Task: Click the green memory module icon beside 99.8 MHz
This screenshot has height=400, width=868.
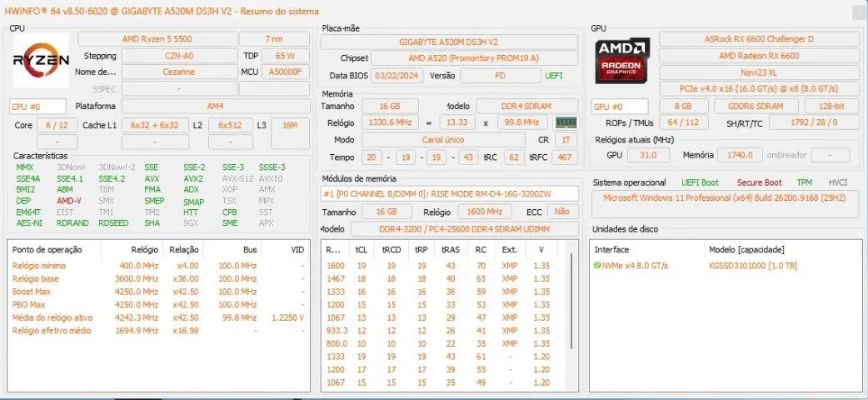Action: (566, 123)
